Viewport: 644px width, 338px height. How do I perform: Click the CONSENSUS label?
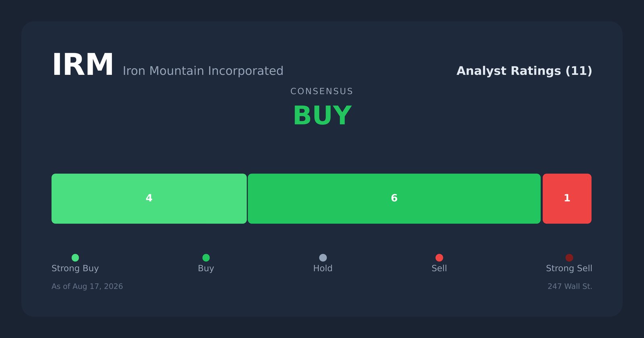coord(322,91)
